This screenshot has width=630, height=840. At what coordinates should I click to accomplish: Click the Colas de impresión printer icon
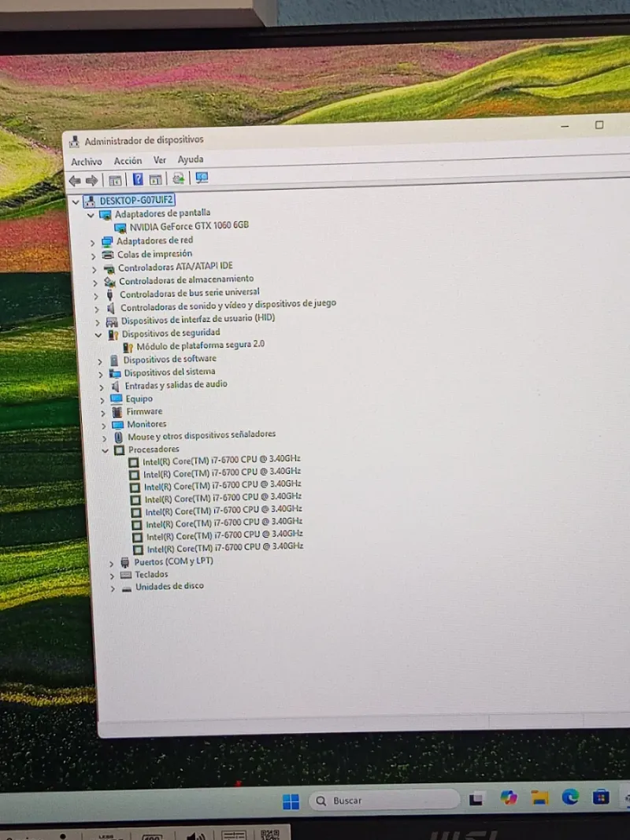[x=108, y=255]
